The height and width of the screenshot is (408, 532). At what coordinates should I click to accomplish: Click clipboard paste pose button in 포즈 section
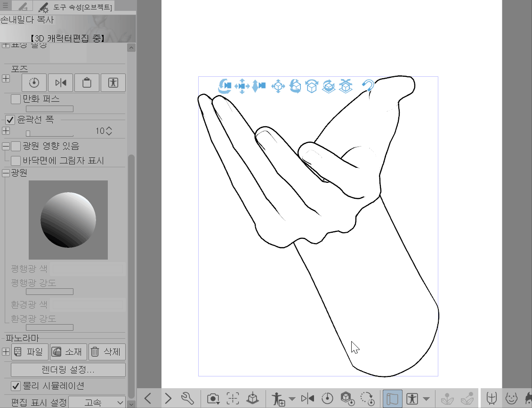[x=87, y=82]
